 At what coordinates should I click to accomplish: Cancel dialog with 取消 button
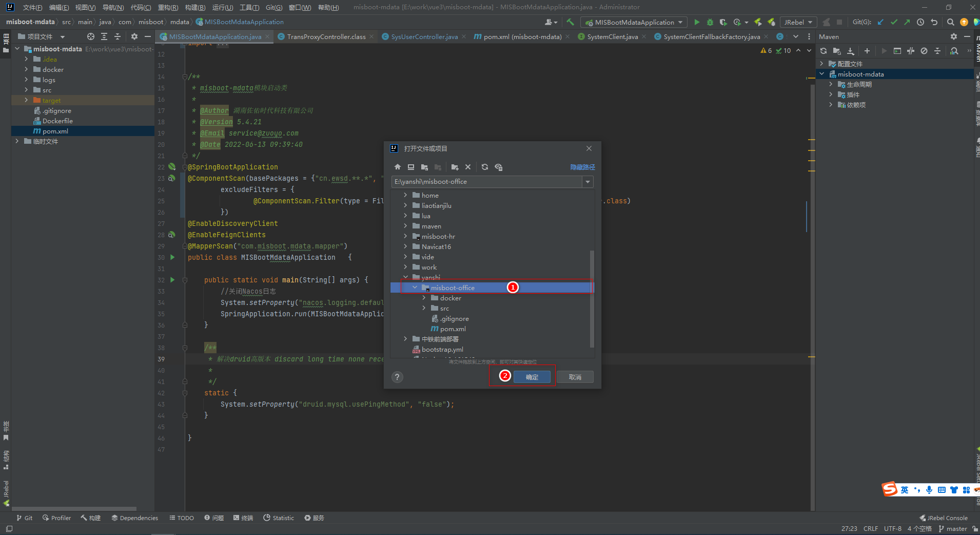click(575, 377)
